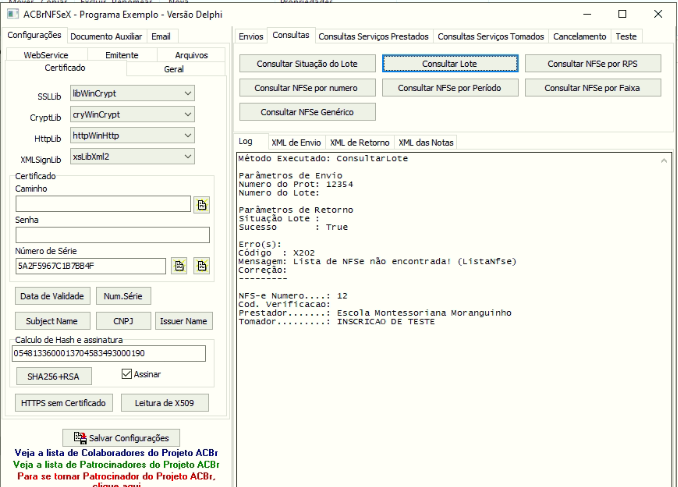
Task: Click Consultar NFSe por Período button
Action: click(x=450, y=88)
